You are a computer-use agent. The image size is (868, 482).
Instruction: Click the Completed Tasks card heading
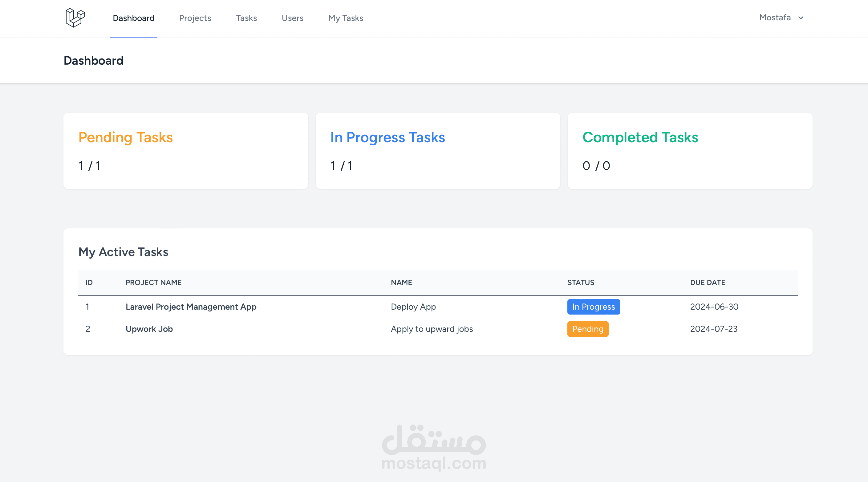(640, 137)
